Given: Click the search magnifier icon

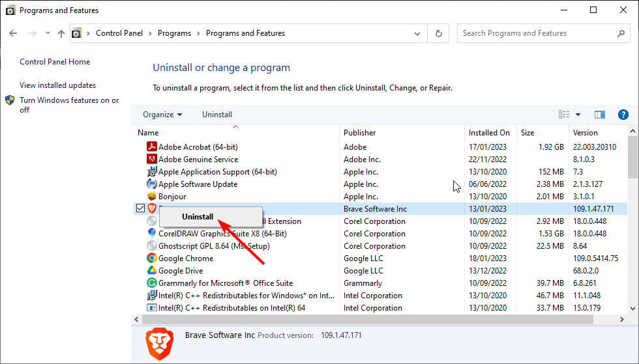Looking at the screenshot, I should (621, 33).
